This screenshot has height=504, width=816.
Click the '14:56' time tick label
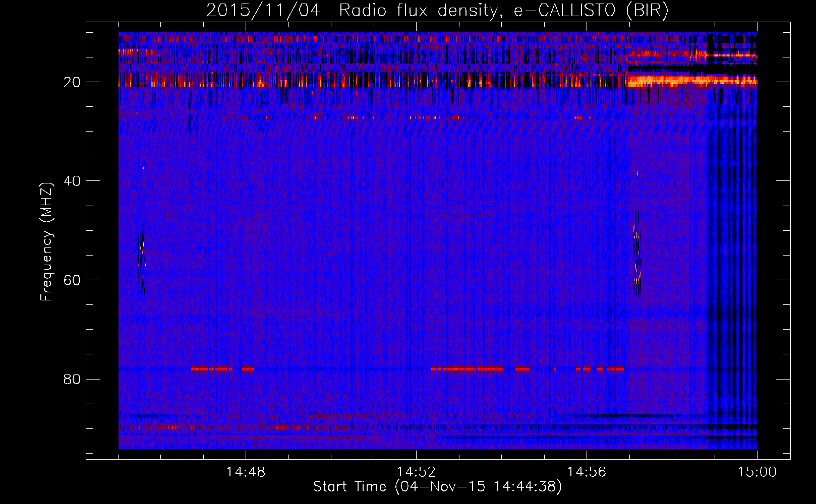[587, 472]
